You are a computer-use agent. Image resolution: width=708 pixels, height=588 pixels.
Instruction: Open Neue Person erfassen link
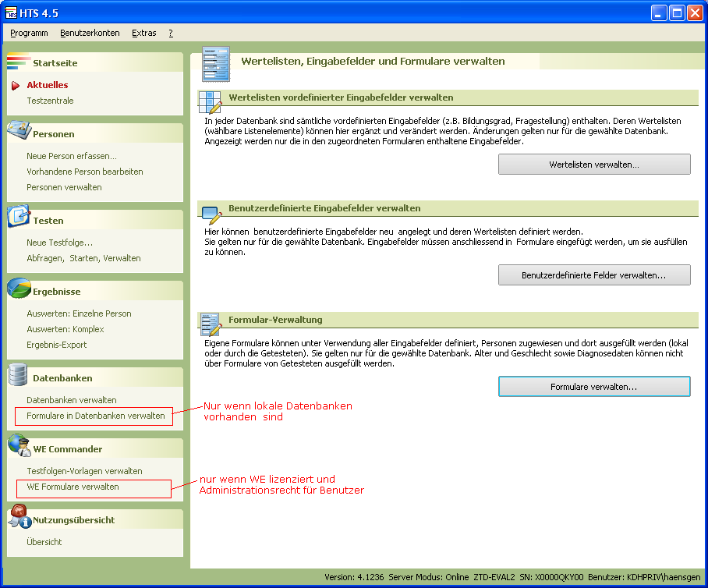(x=72, y=156)
